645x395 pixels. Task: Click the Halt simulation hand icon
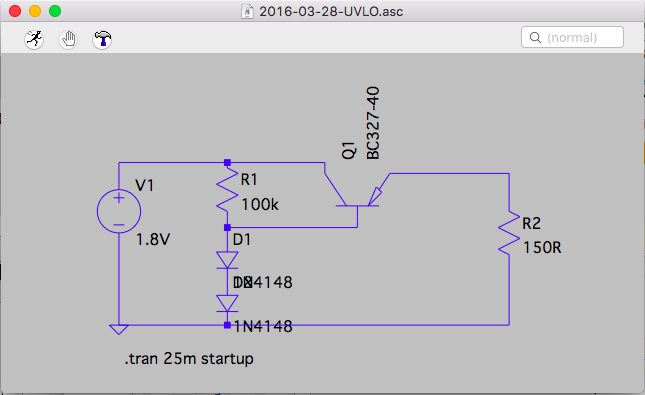click(68, 40)
